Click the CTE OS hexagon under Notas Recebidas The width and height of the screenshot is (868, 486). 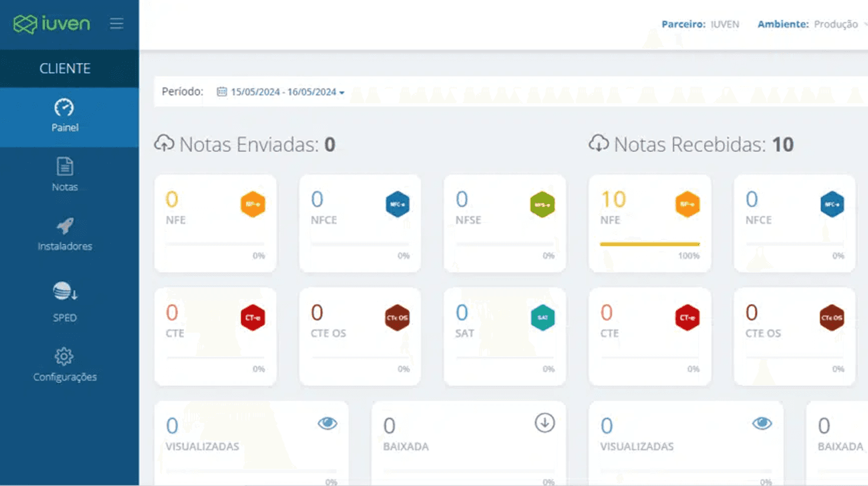point(832,317)
